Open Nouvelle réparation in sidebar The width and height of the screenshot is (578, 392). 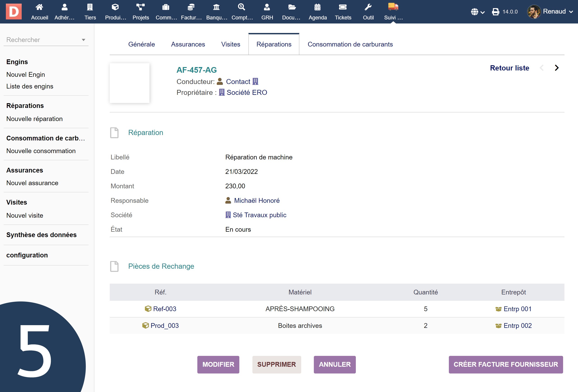[34, 119]
